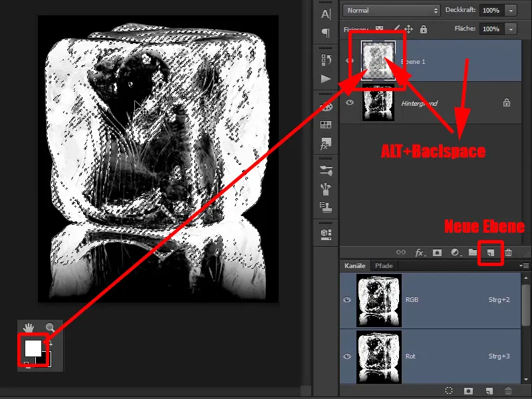Toggle RGB channel visibility eye
This screenshot has height=399, width=532.
pyautogui.click(x=347, y=300)
